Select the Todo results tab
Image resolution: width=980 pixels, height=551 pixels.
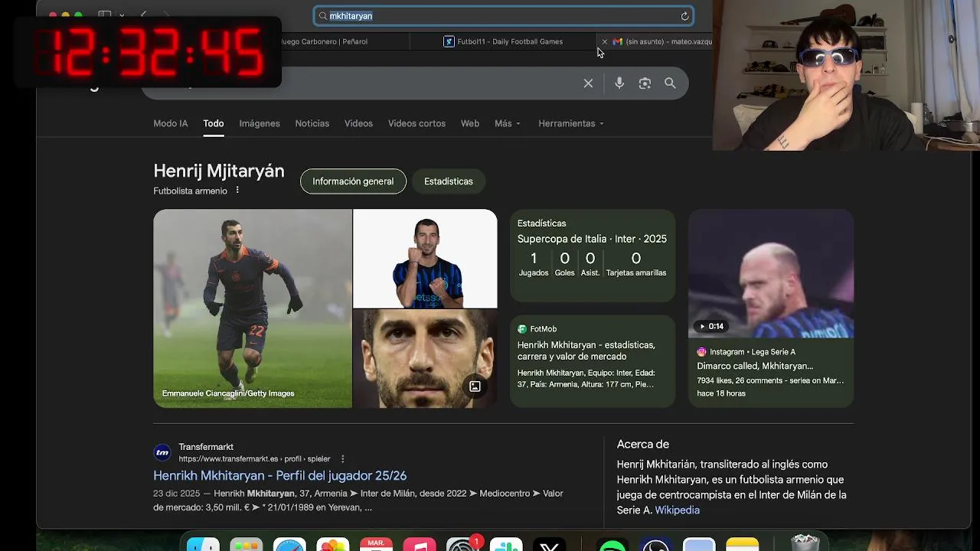pyautogui.click(x=213, y=123)
